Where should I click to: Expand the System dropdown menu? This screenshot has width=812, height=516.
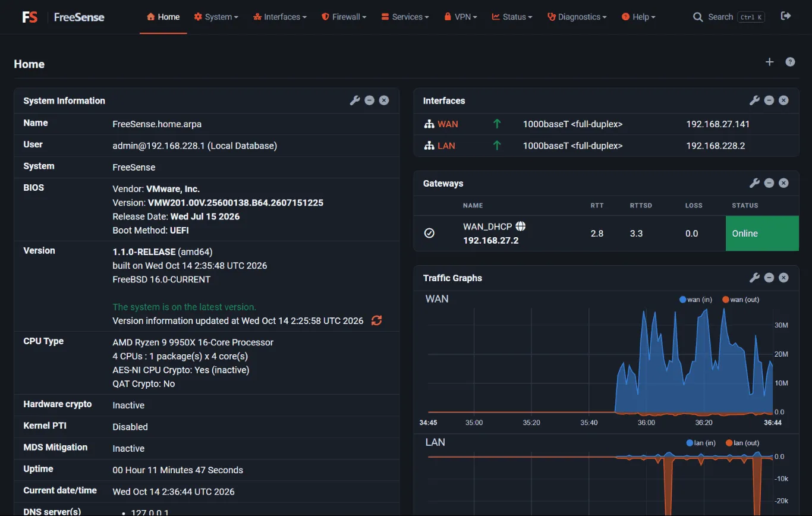[216, 17]
